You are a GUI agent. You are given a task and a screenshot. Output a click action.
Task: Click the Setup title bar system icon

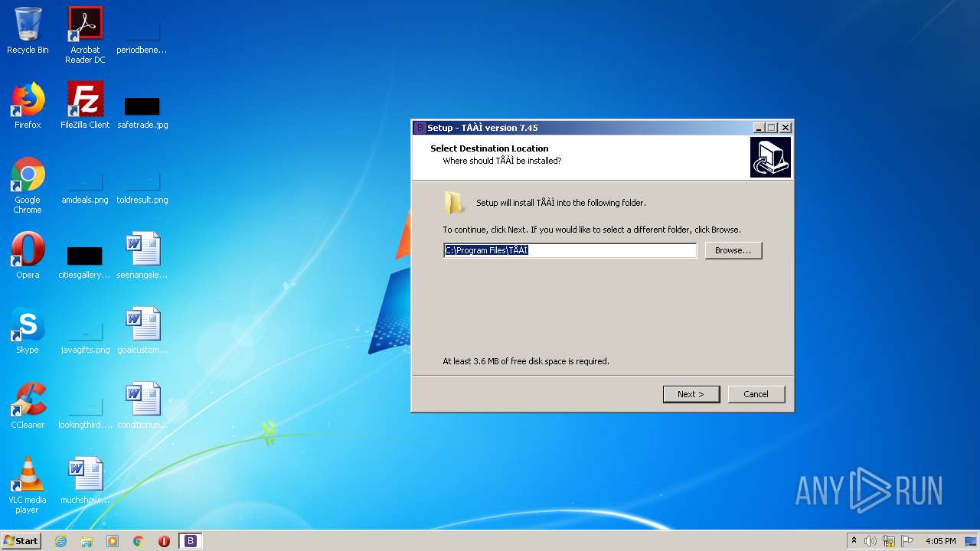coord(420,128)
